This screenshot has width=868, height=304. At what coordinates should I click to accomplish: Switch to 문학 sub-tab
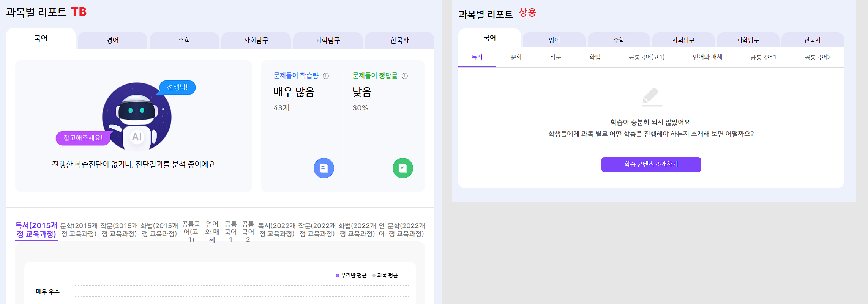[x=516, y=57]
